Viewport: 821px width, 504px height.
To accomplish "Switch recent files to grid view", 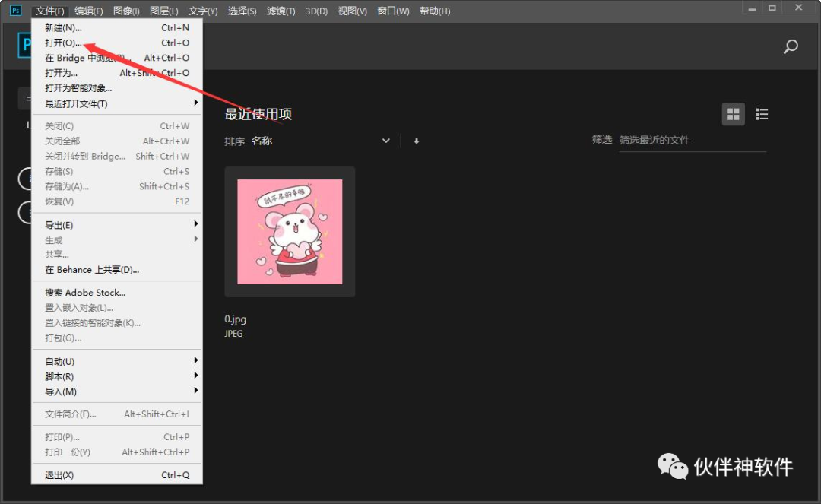I will [733, 114].
